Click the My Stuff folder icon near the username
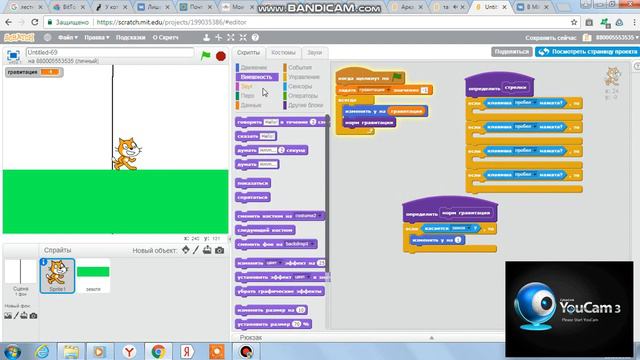640x360 pixels. [x=587, y=38]
